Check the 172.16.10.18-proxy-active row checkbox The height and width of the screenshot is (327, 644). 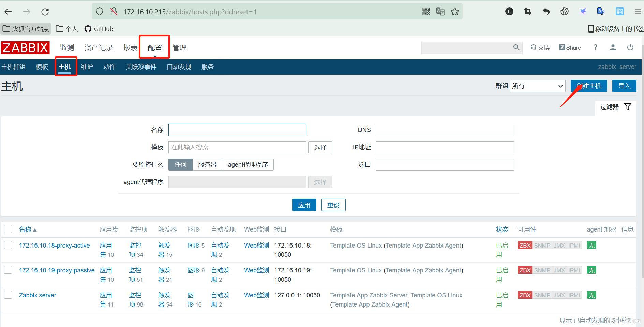point(8,245)
